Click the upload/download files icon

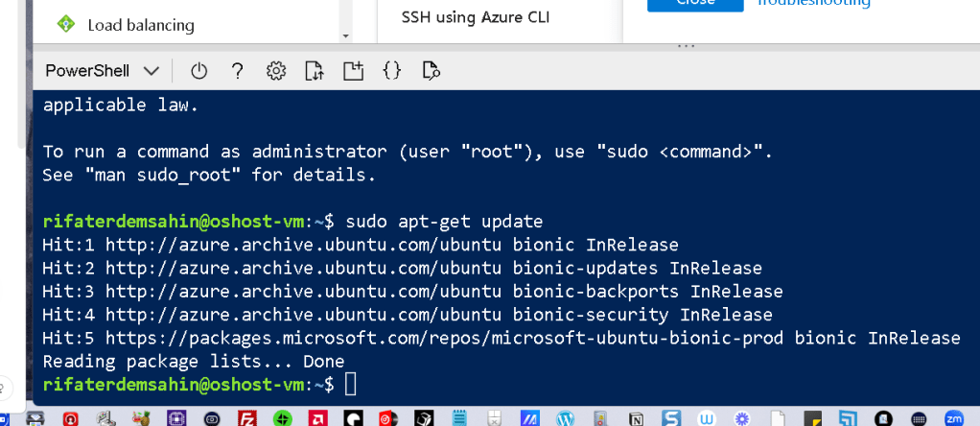click(x=315, y=71)
